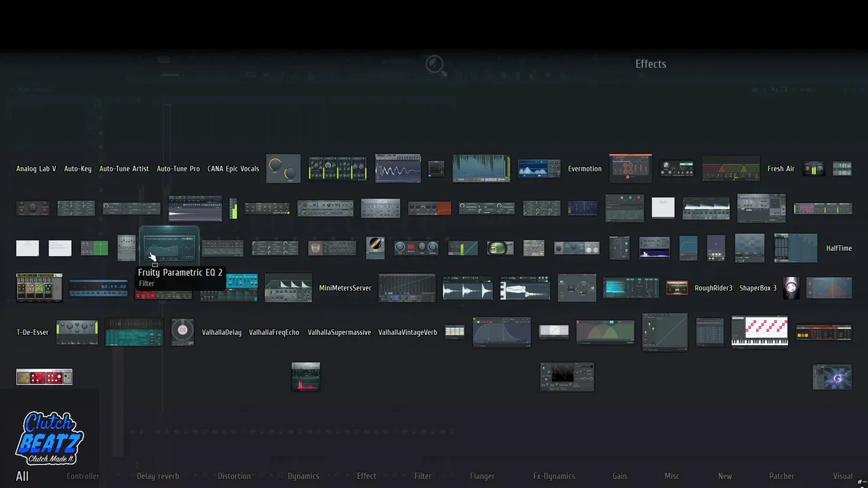Select the 1:01 time display thumbnail
This screenshot has width=868, height=488.
pyautogui.click(x=842, y=169)
